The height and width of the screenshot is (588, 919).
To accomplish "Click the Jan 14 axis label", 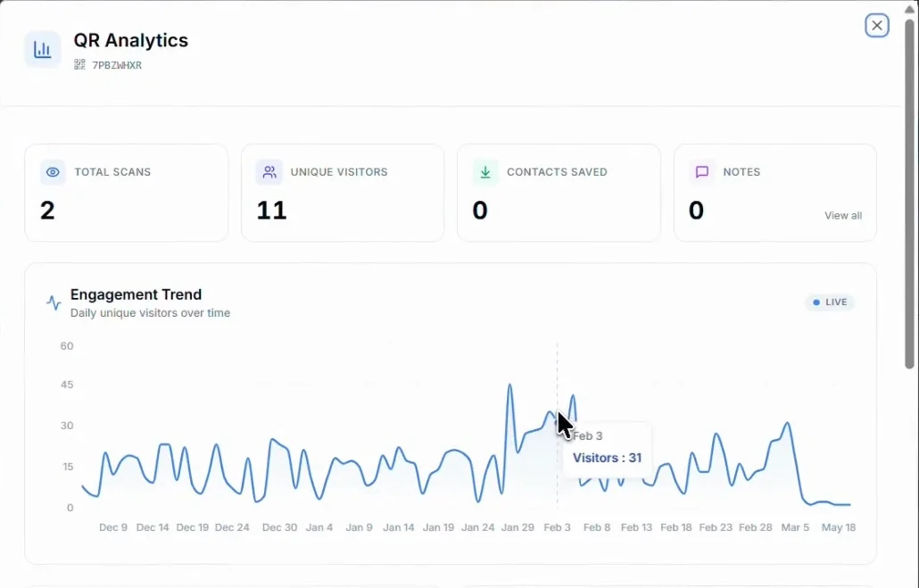I will [399, 527].
